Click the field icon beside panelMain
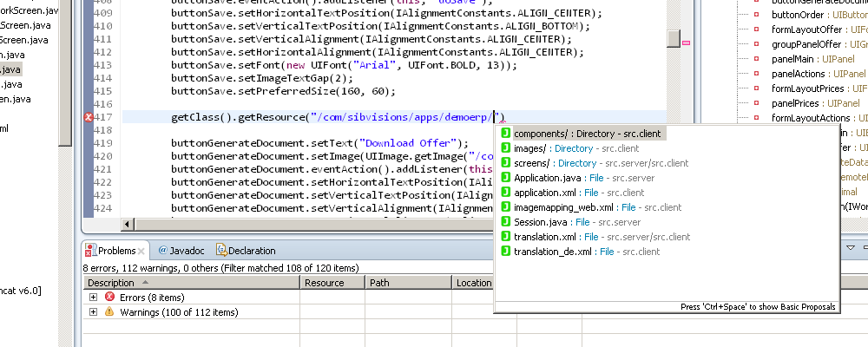 click(x=756, y=59)
